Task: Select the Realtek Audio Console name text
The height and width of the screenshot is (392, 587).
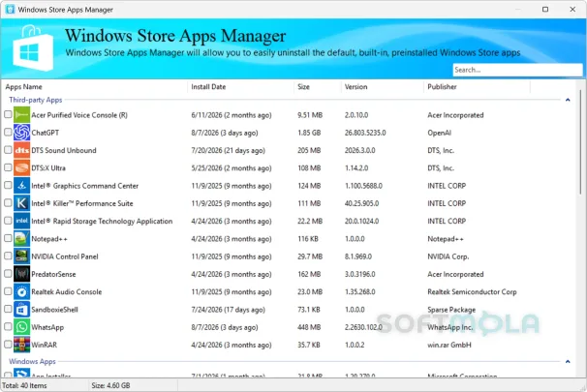Action: (x=67, y=291)
